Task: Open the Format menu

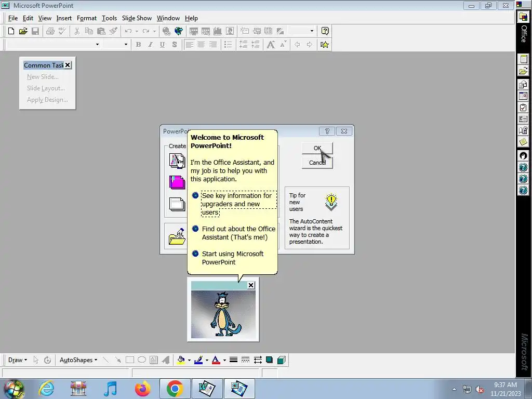Action: click(x=87, y=18)
